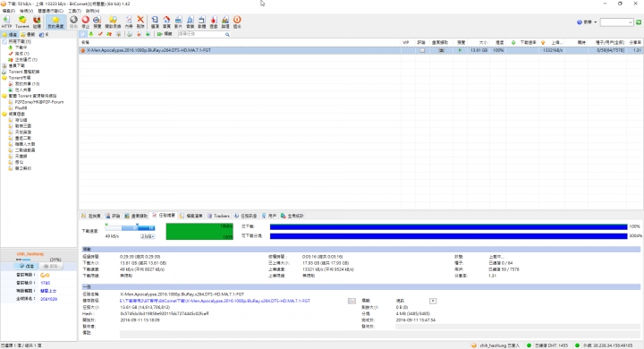Image resolution: width=644 pixels, height=349 pixels.
Task: Toggle the comment checkbox in X-Men row
Action: coord(422,51)
